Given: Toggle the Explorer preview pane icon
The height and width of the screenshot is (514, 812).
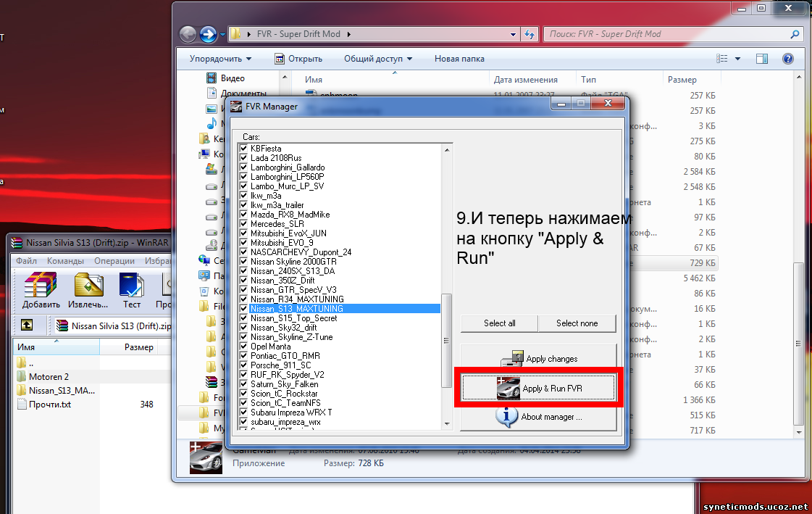Looking at the screenshot, I should click(761, 59).
